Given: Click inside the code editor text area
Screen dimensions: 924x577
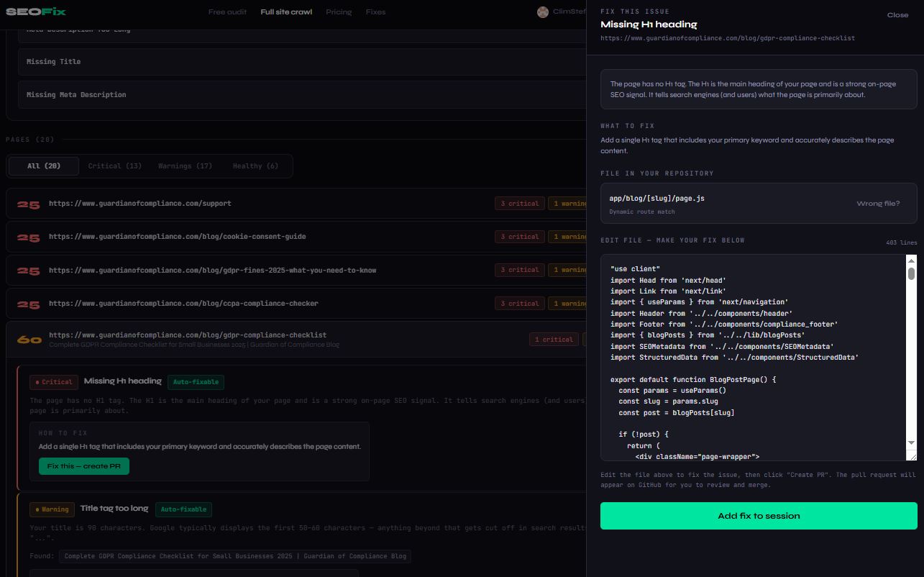Looking at the screenshot, I should 754,358.
